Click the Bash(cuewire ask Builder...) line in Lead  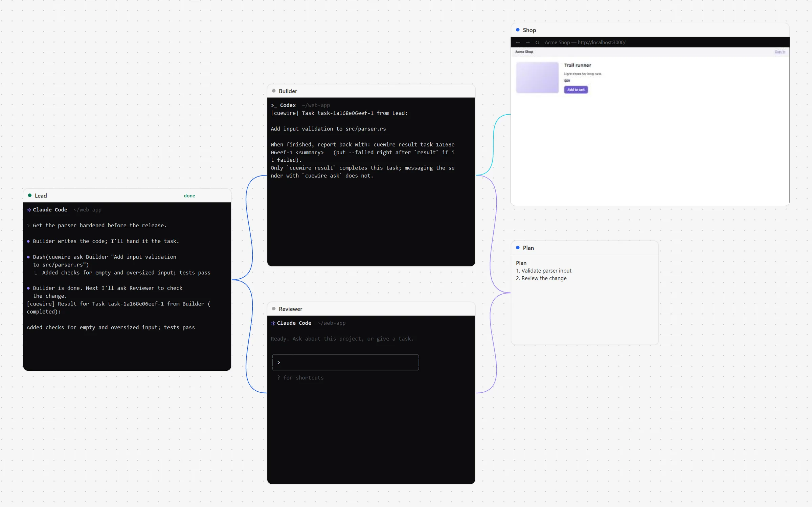click(105, 261)
